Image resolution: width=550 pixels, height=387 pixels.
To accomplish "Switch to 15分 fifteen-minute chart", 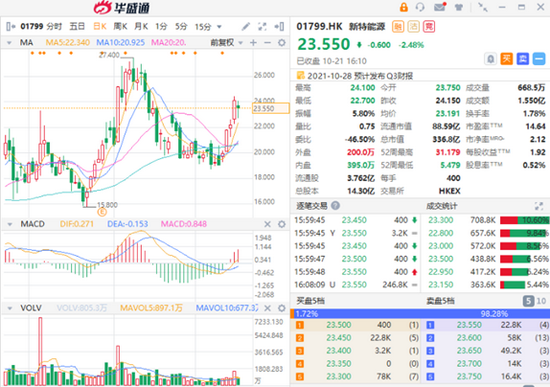I will click(203, 26).
